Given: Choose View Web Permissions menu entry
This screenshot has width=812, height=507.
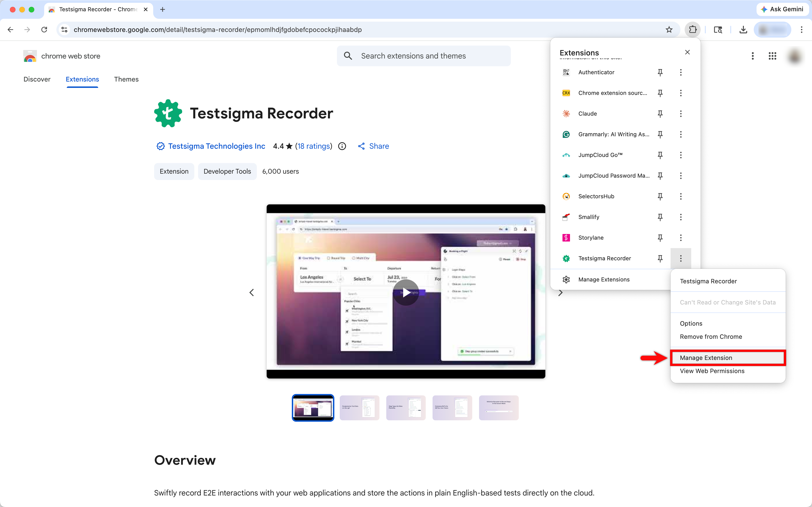Looking at the screenshot, I should point(728,371).
